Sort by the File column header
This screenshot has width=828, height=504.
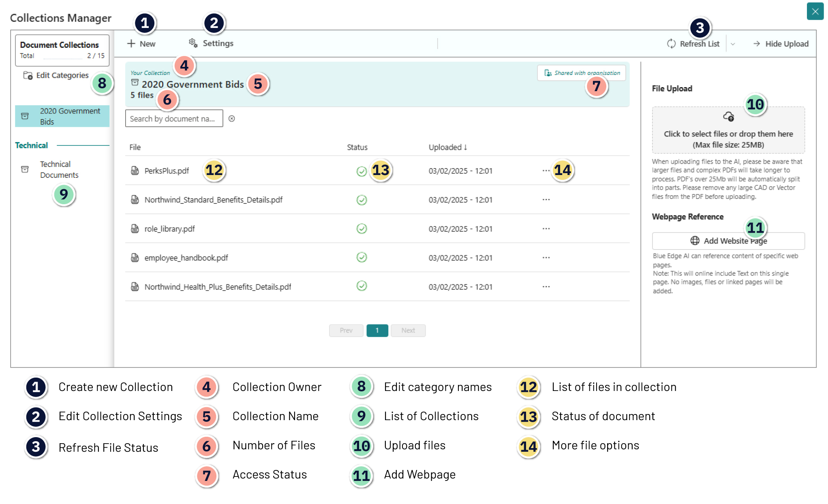pos(135,147)
